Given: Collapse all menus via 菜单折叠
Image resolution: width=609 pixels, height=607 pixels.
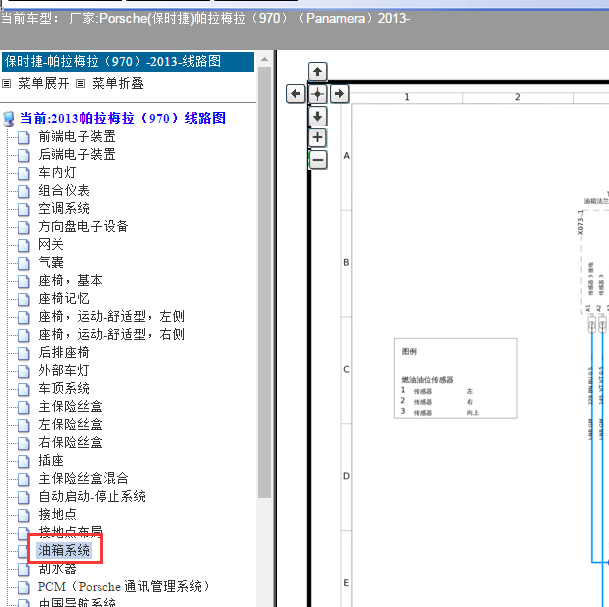Looking at the screenshot, I should (x=118, y=83).
